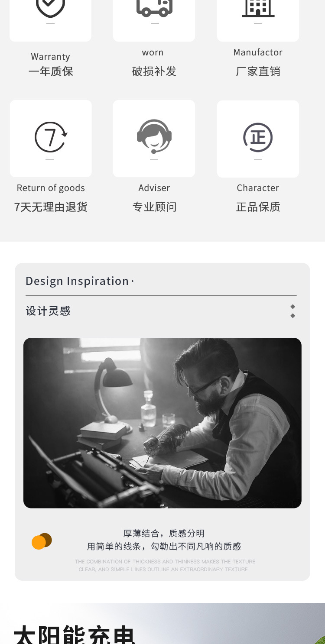Image resolution: width=325 pixels, height=644 pixels.
Task: Click the delivery truck icon above worn
Action: pos(154,7)
